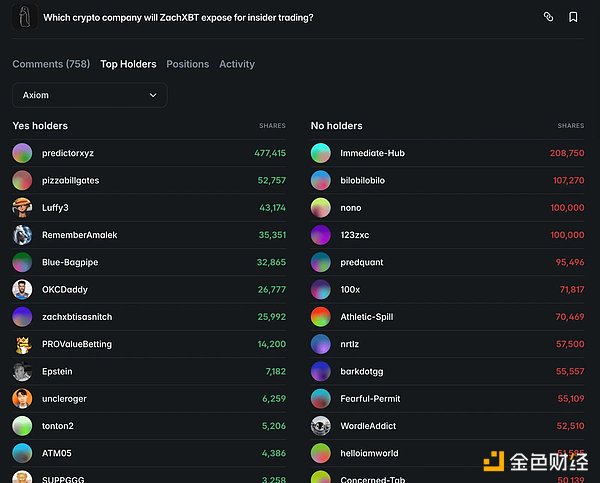Click PROValueBetting's avatar icon

pyautogui.click(x=22, y=344)
